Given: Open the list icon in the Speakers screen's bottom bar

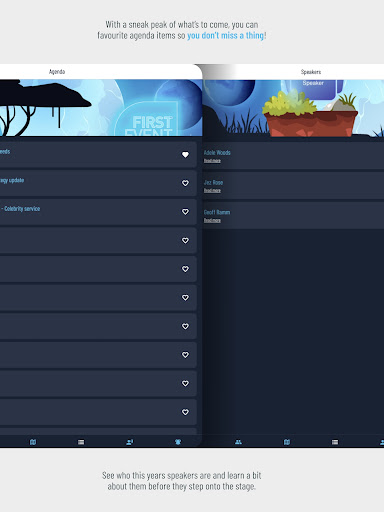Looking at the screenshot, I should point(335,442).
